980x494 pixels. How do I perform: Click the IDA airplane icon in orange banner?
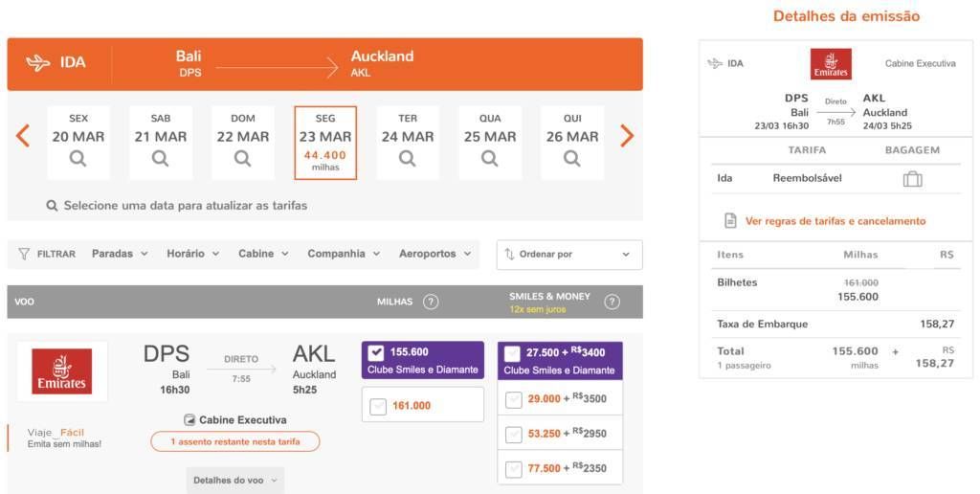click(x=38, y=62)
